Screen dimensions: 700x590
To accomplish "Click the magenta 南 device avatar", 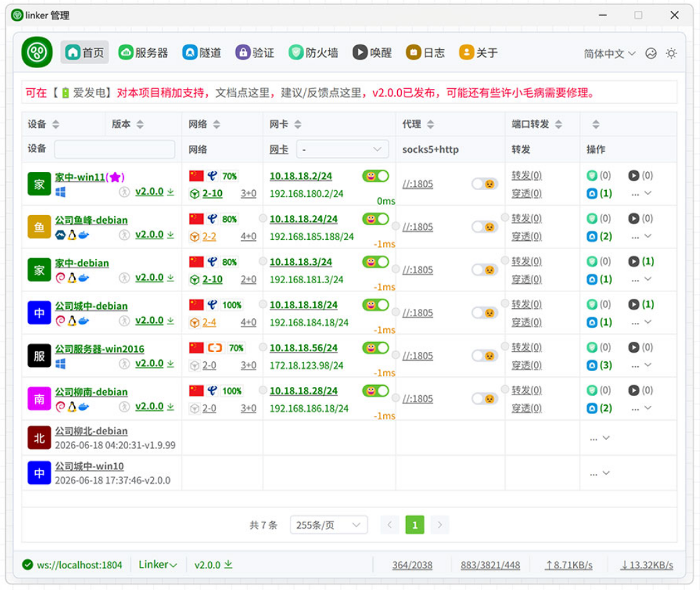I will coord(39,399).
